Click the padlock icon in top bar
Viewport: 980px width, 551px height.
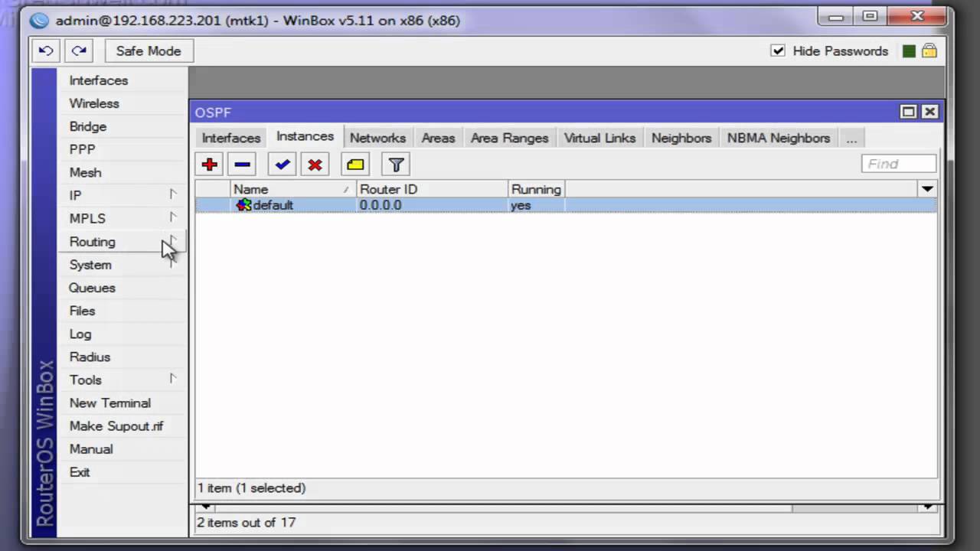pyautogui.click(x=929, y=51)
